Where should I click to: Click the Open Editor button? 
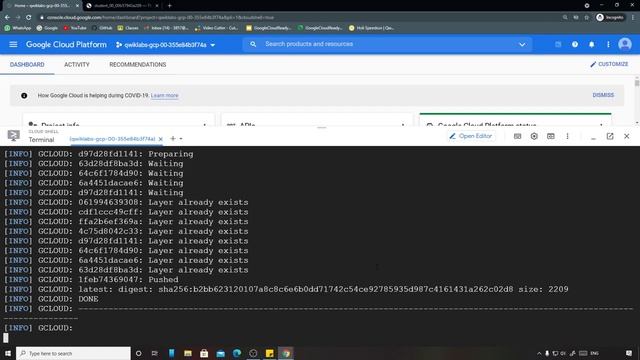[471, 136]
